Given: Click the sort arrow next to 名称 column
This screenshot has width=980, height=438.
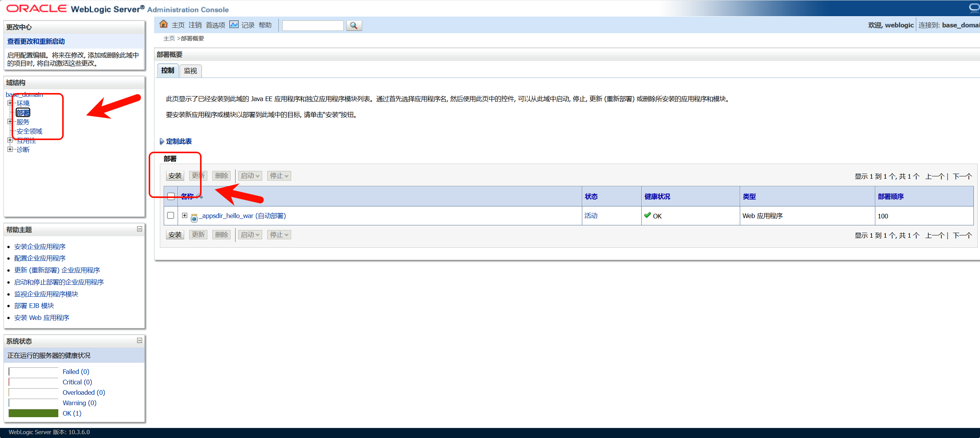Looking at the screenshot, I should pos(200,196).
